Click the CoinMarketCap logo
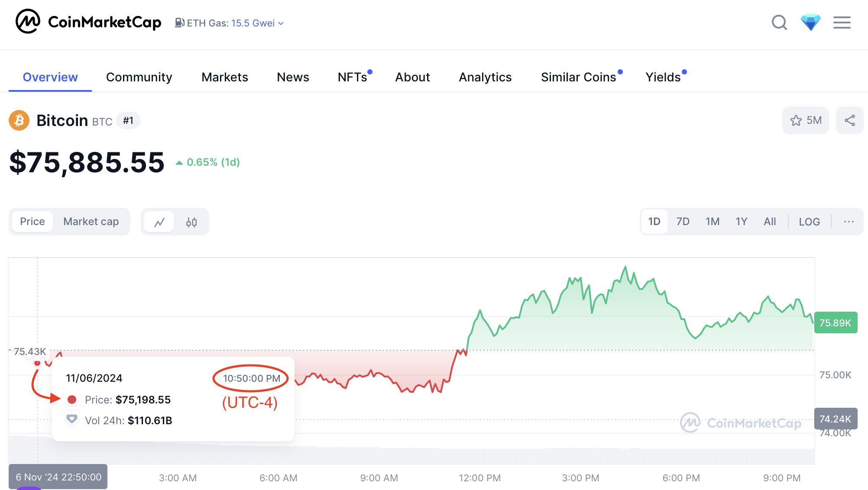The width and height of the screenshot is (868, 490). pos(88,22)
